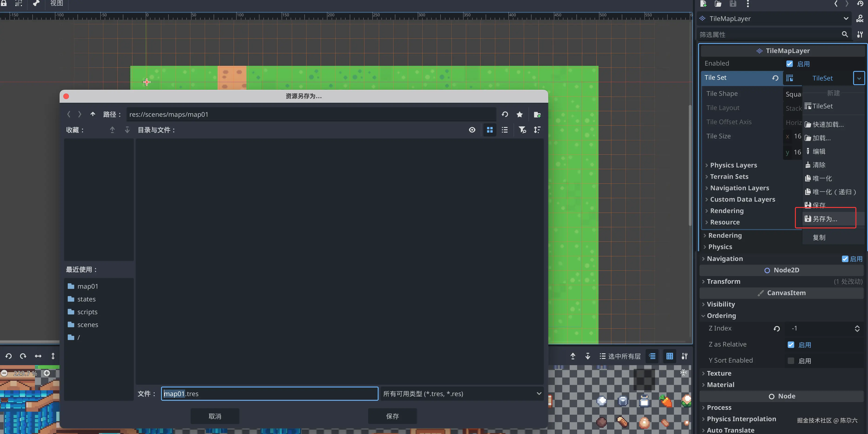The width and height of the screenshot is (868, 434).
Task: Expand the Physics Layers section
Action: coord(733,165)
